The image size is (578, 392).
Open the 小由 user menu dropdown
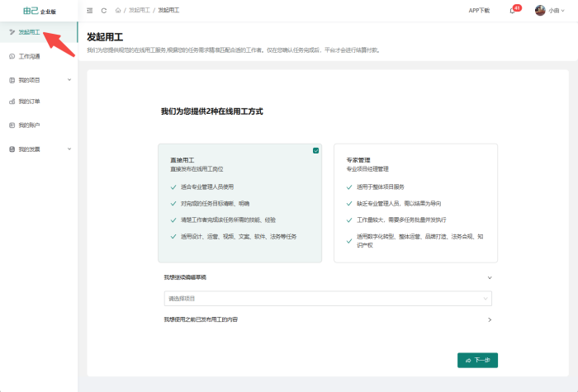(x=557, y=11)
